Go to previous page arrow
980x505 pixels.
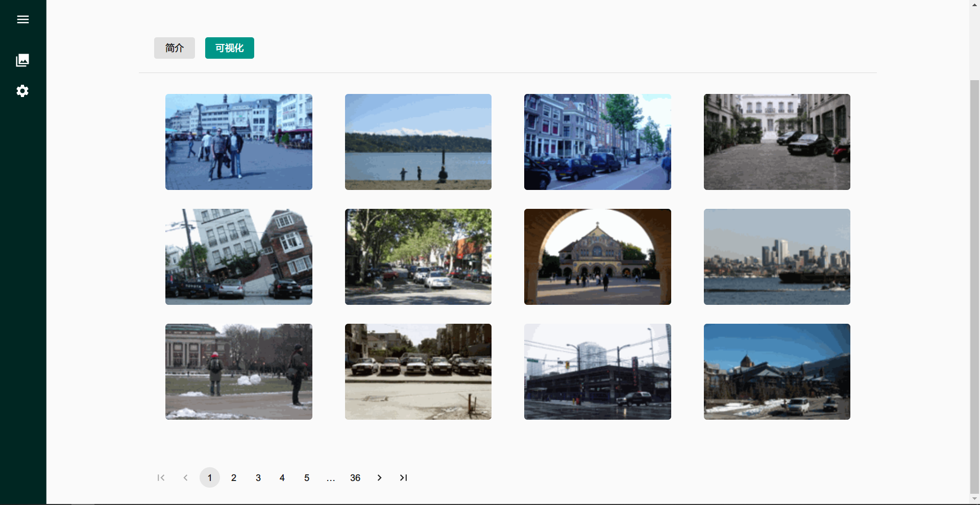(185, 477)
